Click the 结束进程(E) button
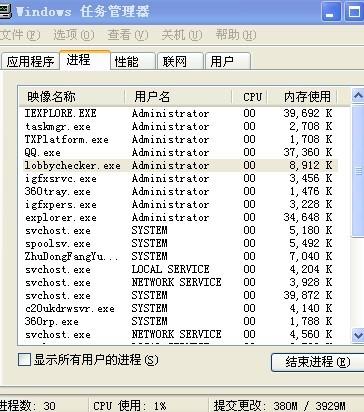The width and height of the screenshot is (364, 412). [317, 362]
